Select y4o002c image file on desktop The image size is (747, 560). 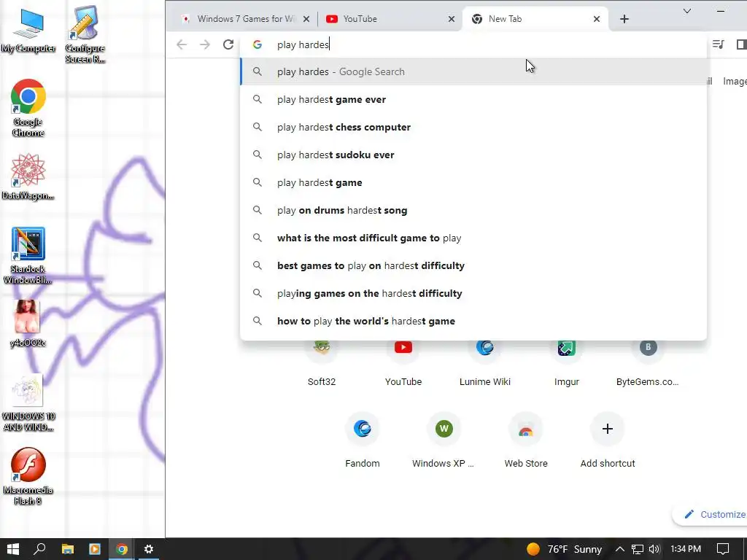tap(28, 323)
